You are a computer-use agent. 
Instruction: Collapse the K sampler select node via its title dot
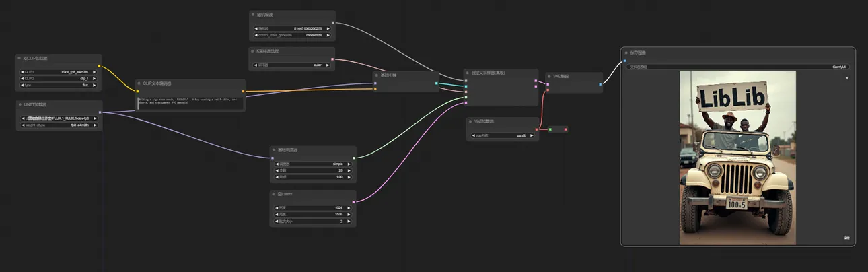[254, 51]
